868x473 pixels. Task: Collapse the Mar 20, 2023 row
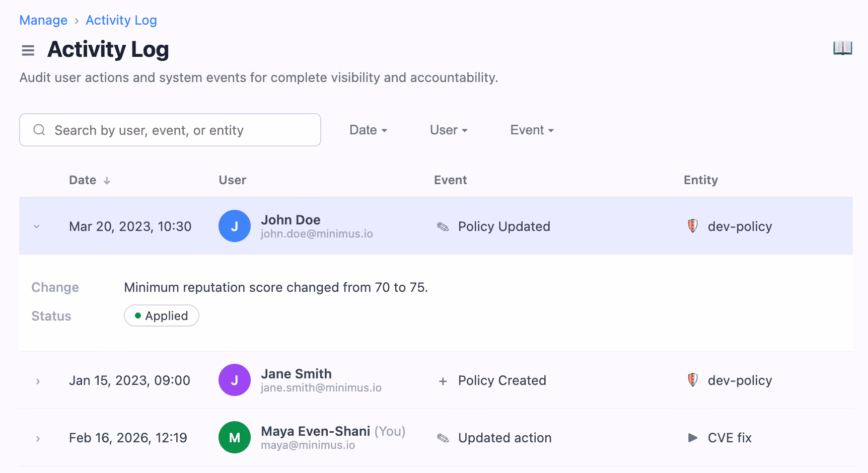(x=37, y=226)
